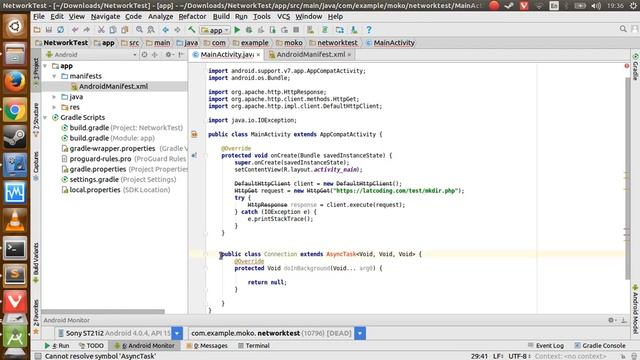Click the Replace toolbar icon

151,30
